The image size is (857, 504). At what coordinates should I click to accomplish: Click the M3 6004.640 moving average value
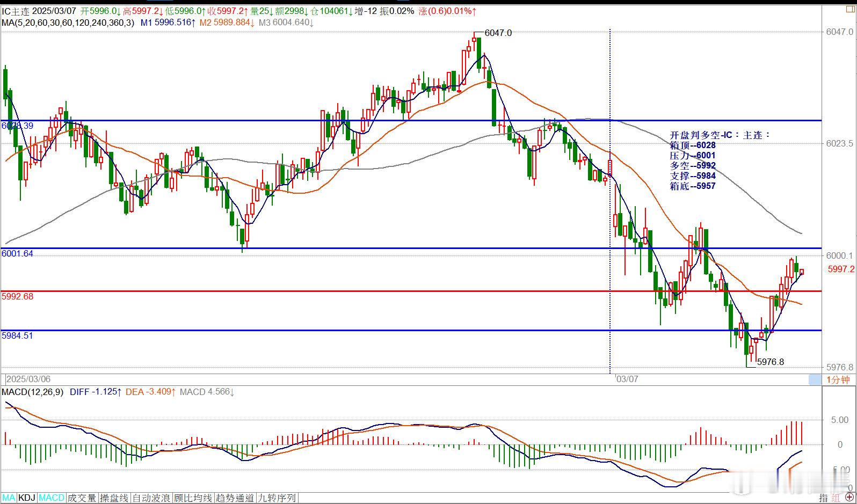[x=286, y=23]
